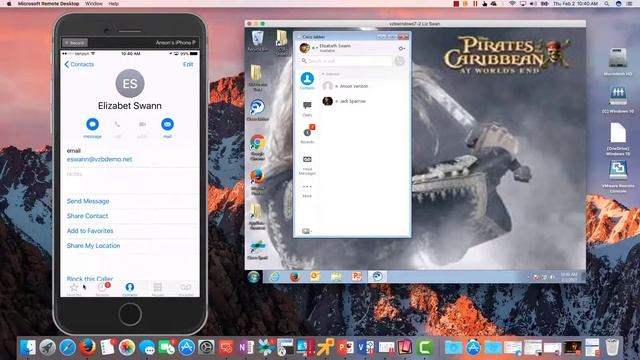Open Recents tab with red badge in Jabber
The image size is (640, 360).
point(307,134)
